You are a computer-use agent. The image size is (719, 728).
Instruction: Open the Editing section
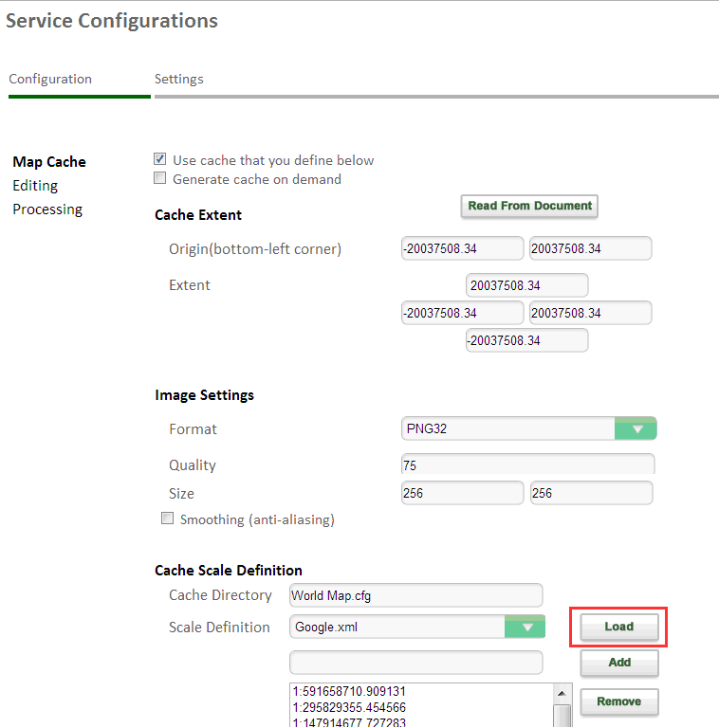[35, 186]
